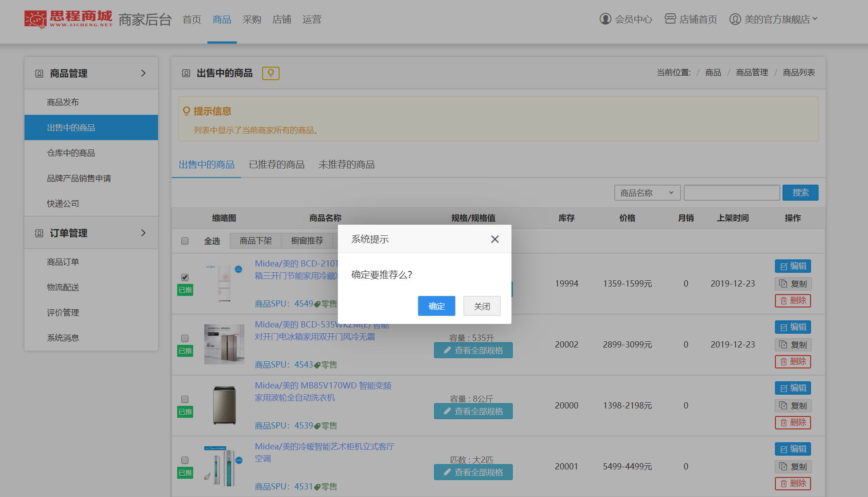The image size is (868, 497).
Task: View all specs for 匹数 大2匹 item
Action: click(x=473, y=472)
